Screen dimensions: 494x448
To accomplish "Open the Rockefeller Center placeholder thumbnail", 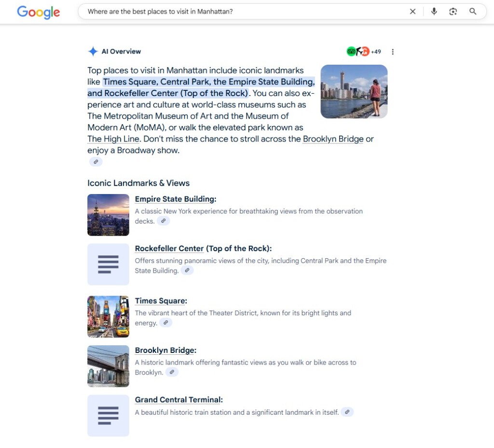I will click(x=108, y=265).
